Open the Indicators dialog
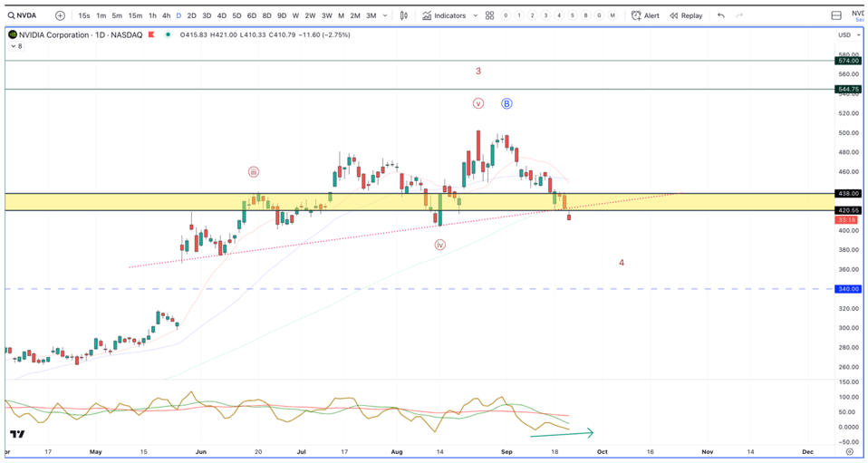 (444, 15)
